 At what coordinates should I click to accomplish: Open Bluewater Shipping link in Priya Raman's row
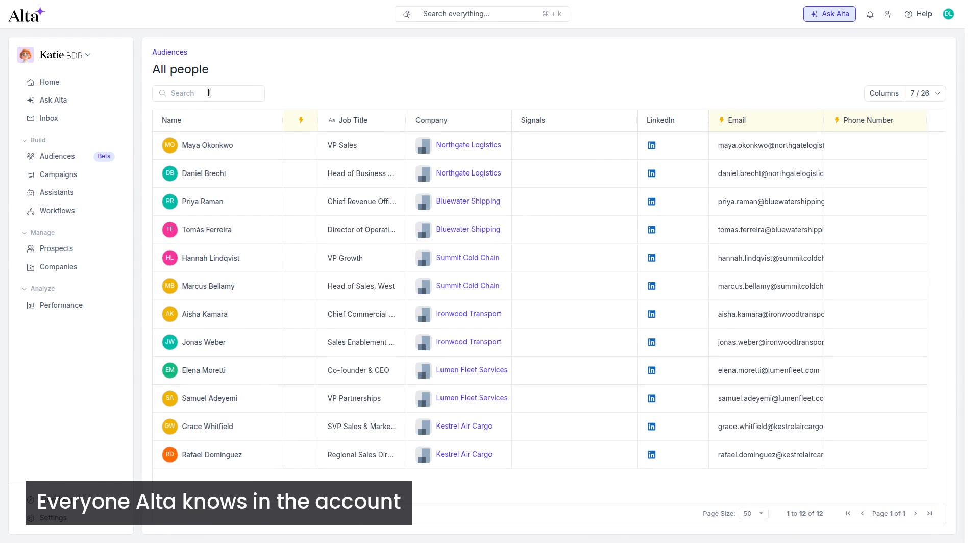[468, 201]
